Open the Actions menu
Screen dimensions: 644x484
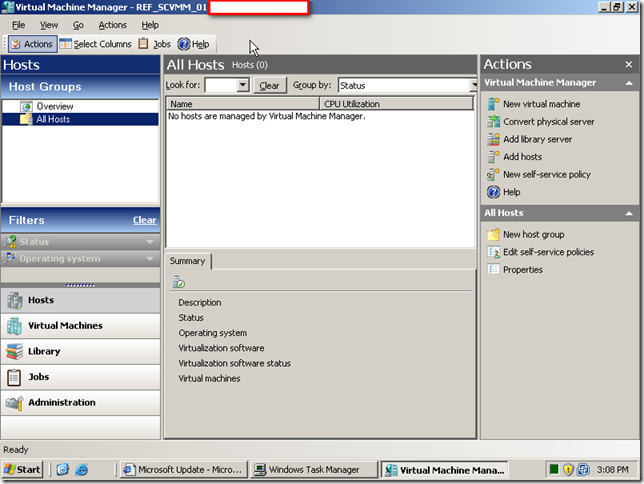point(113,25)
